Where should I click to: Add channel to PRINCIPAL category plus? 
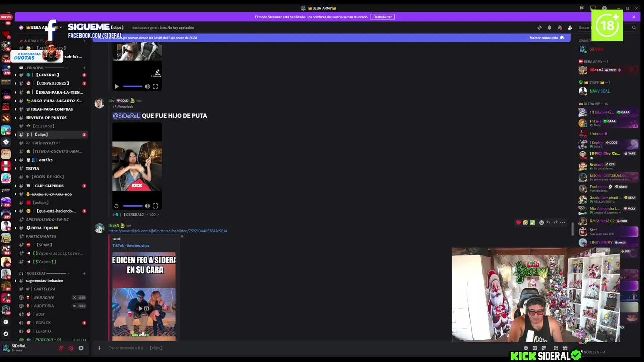point(84,68)
